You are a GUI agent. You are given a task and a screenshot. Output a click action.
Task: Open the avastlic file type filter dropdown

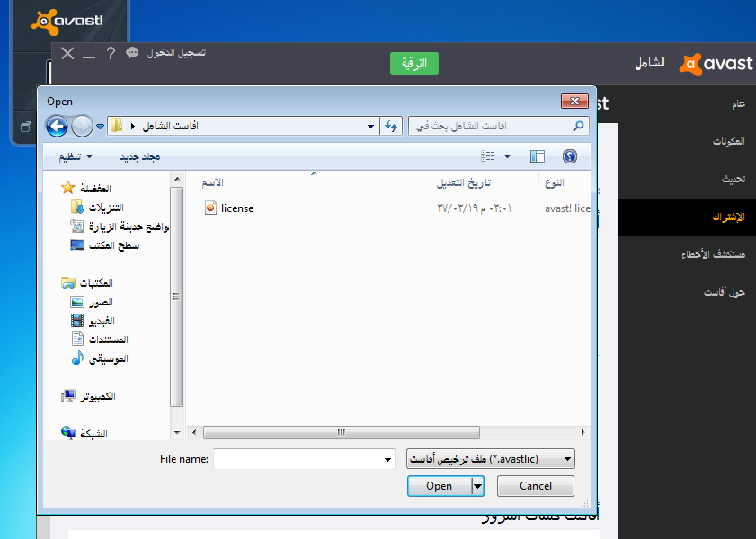[x=491, y=459]
